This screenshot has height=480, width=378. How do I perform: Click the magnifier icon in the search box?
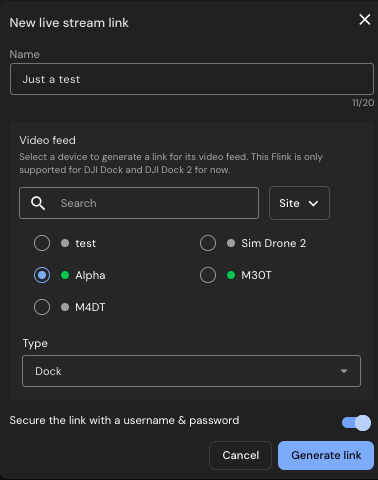point(38,203)
